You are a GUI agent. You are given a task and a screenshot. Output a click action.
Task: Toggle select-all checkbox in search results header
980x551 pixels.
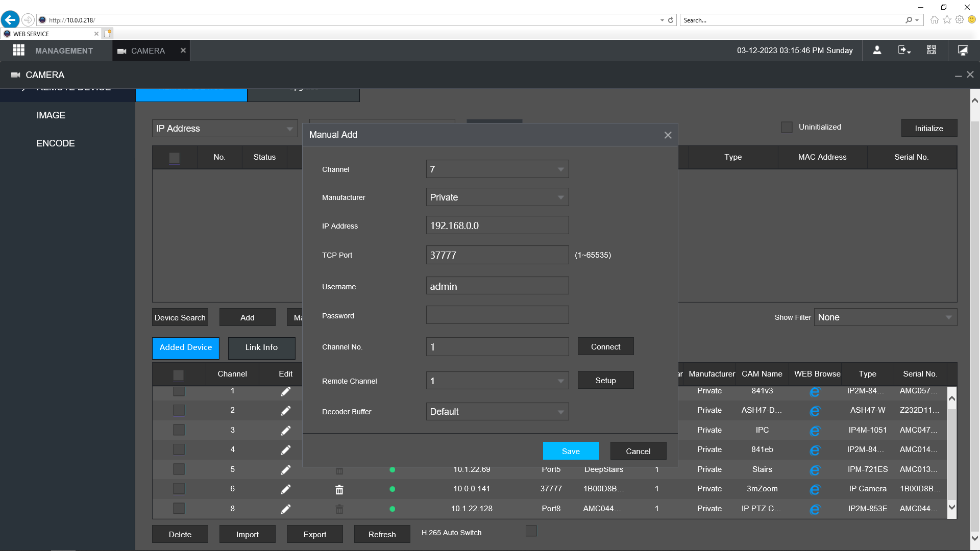pos(175,158)
